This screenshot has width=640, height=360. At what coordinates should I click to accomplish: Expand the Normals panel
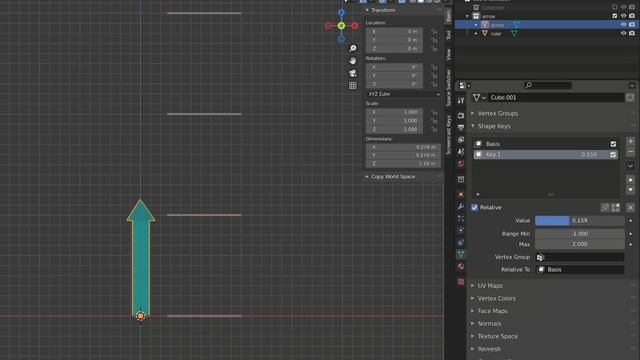coord(473,324)
